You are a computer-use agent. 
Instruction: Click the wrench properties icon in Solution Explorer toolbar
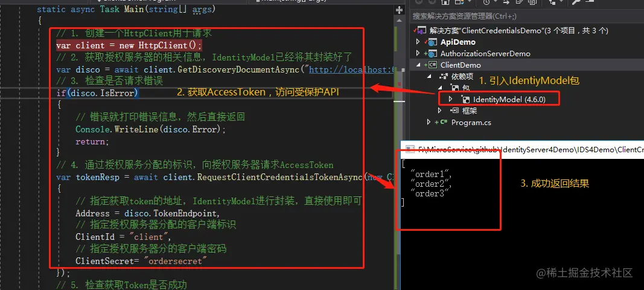pos(576,2)
